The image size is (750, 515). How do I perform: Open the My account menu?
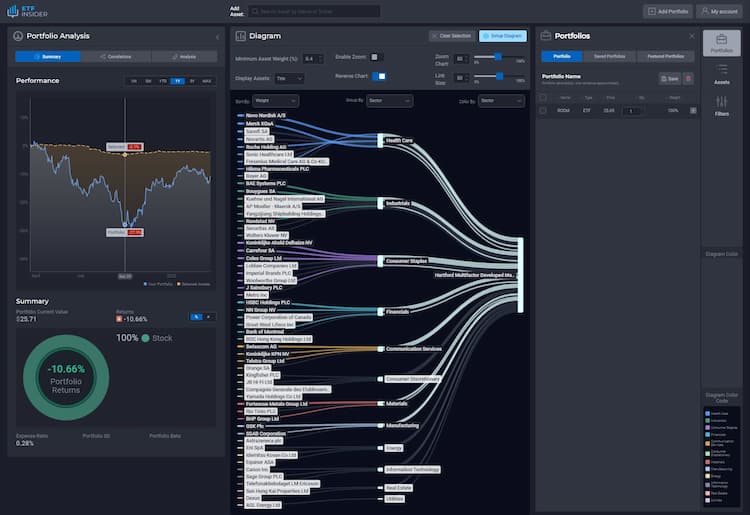(719, 11)
